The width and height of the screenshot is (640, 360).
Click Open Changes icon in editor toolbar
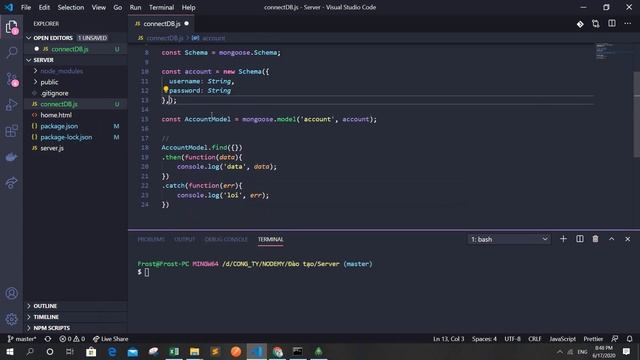click(596, 24)
